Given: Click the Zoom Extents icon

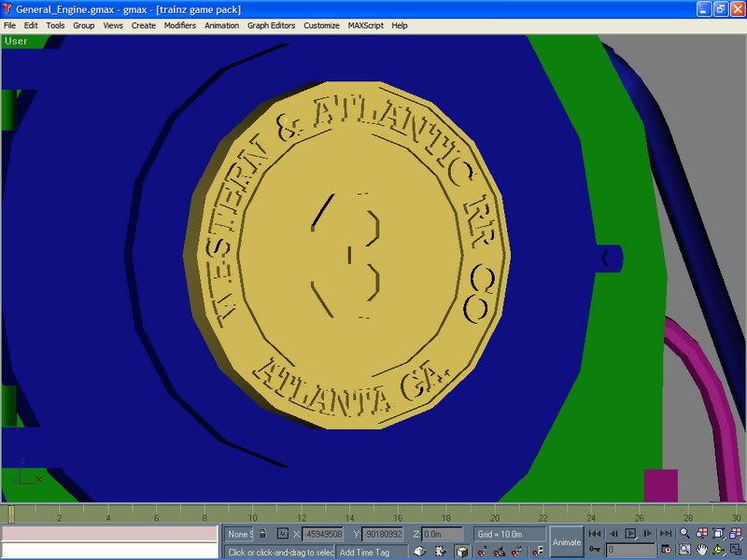Looking at the screenshot, I should pos(718,533).
